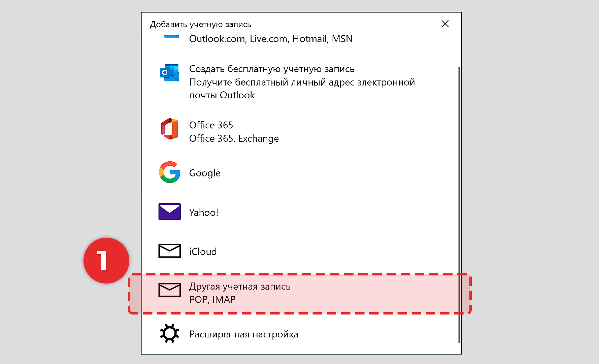The height and width of the screenshot is (364, 599).
Task: Click the iCloud envelope icon
Action: (169, 251)
